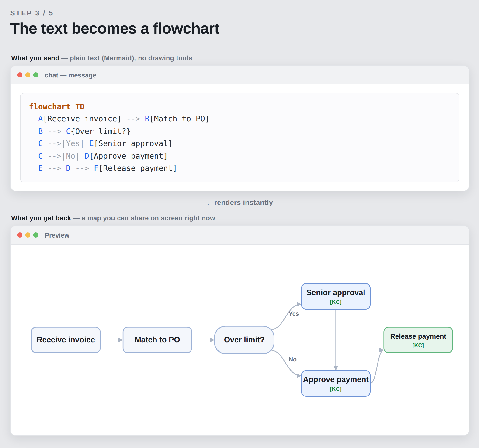This screenshot has height=448, width=479.
Task: Click 'The text becomes a flowchart' heading
Action: (115, 28)
